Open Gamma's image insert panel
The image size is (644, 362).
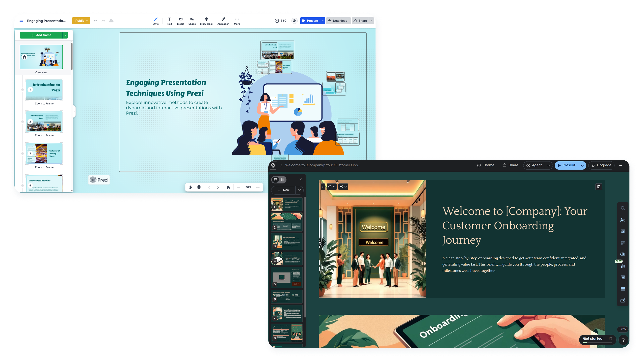(623, 231)
